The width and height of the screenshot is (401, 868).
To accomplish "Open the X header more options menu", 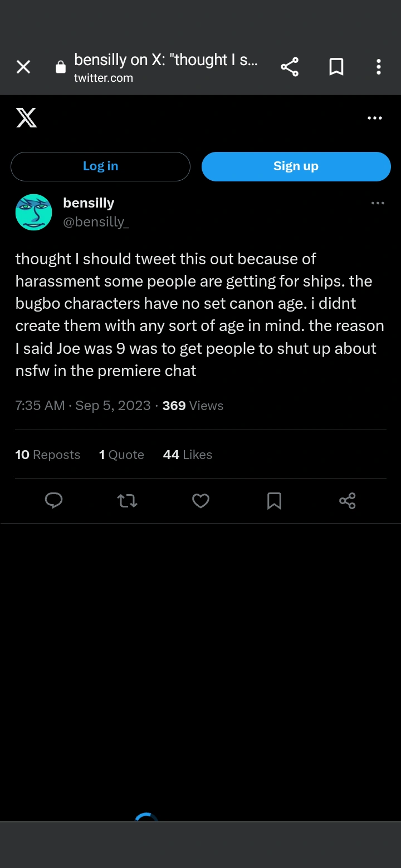I will 375,118.
